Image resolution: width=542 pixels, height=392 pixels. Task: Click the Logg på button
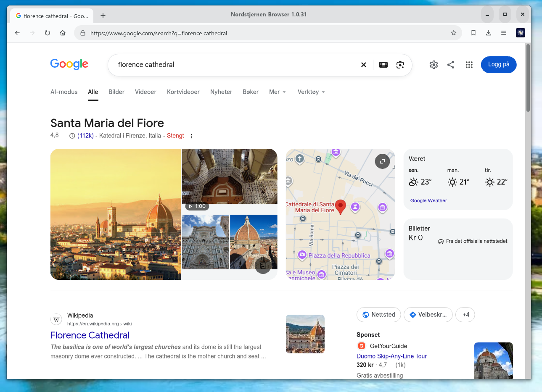tap(499, 65)
